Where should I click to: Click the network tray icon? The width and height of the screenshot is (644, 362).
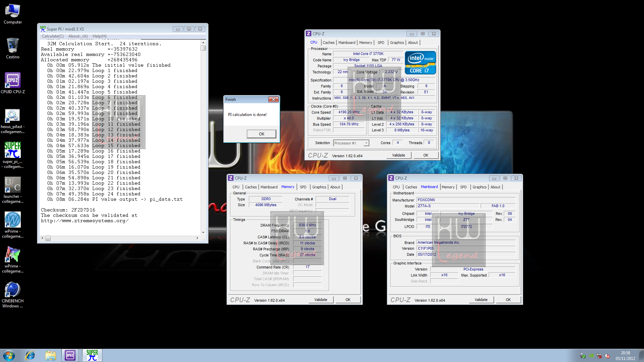tap(599, 356)
